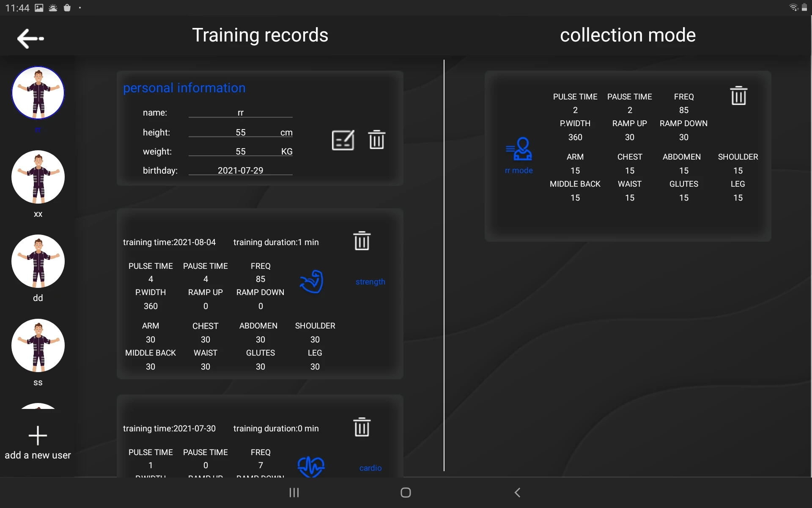Open Android recent apps button
Screen dimensions: 812x508
pos(294,492)
